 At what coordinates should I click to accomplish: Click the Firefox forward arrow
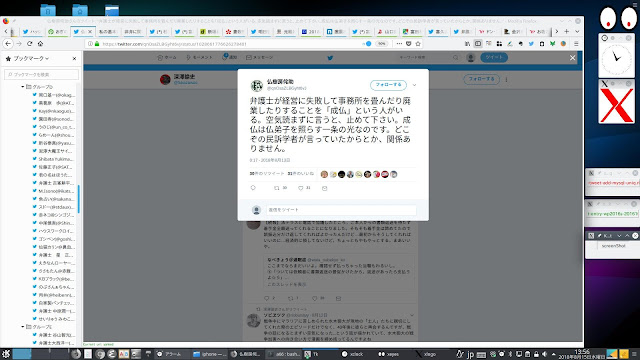point(19,44)
